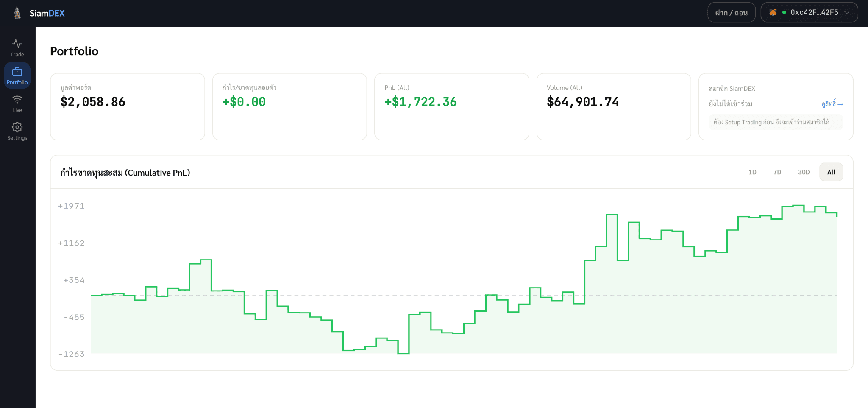Select the All chart range tab
The height and width of the screenshot is (408, 868).
click(831, 172)
